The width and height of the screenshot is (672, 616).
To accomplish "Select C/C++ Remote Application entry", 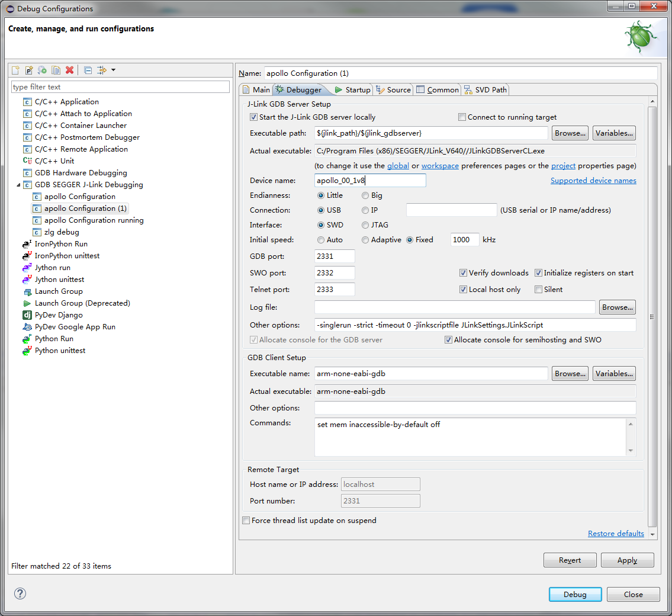I will pos(81,149).
